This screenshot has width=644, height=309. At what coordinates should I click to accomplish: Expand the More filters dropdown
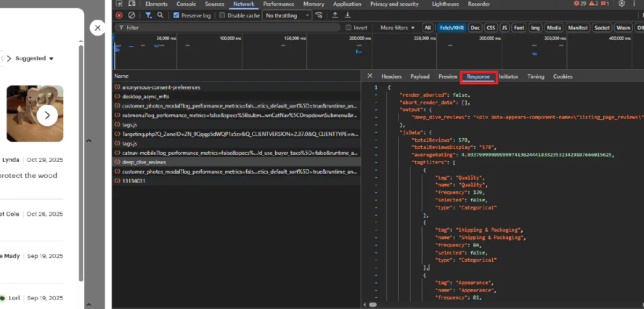coord(398,27)
